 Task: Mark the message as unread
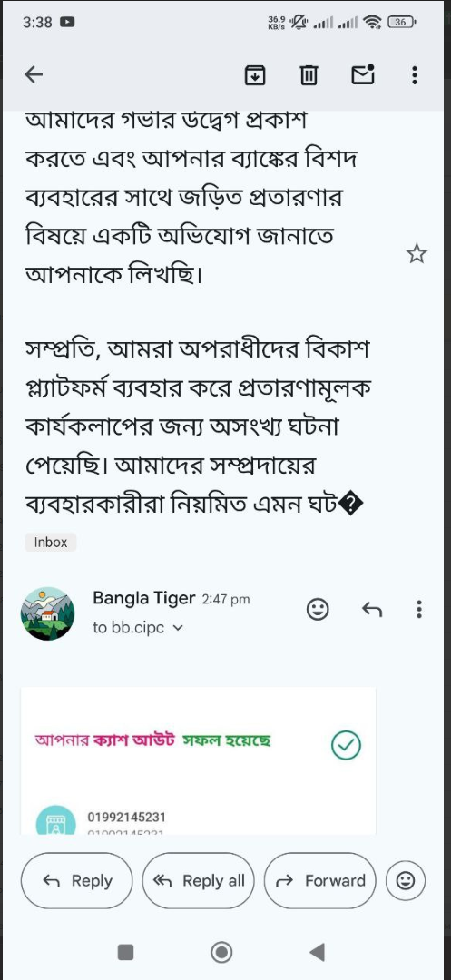(x=363, y=75)
